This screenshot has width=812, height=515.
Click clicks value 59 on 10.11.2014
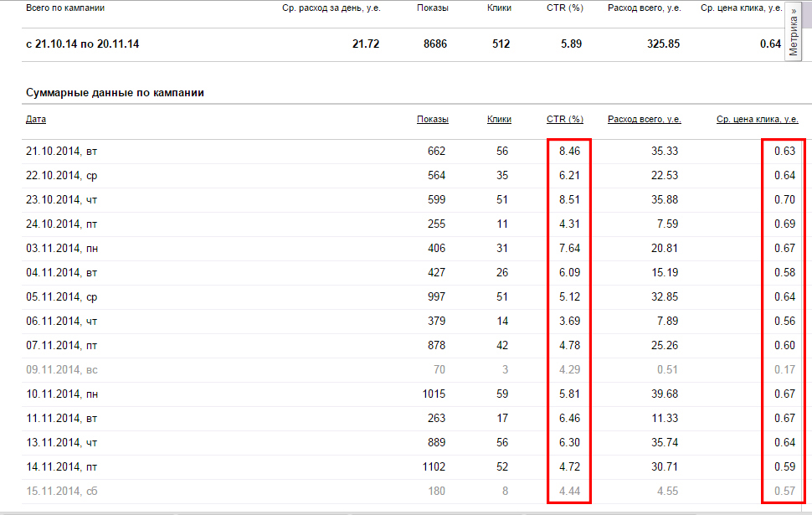pyautogui.click(x=502, y=394)
